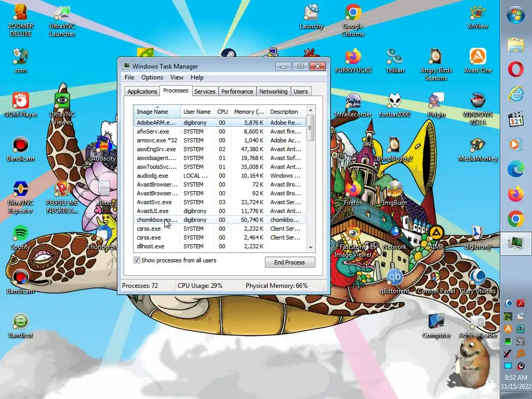This screenshot has height=399, width=532.
Task: Select the AvastSvc.exe process row
Action: [220, 202]
